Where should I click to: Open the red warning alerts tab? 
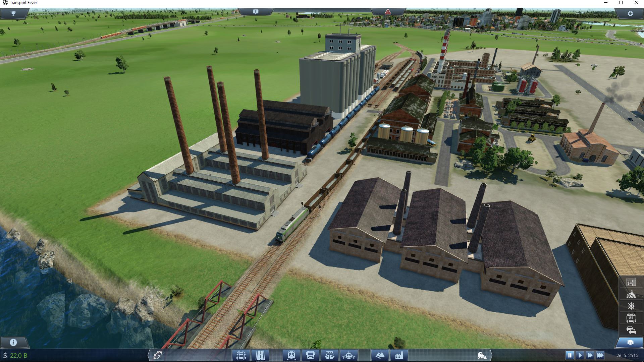tap(388, 12)
